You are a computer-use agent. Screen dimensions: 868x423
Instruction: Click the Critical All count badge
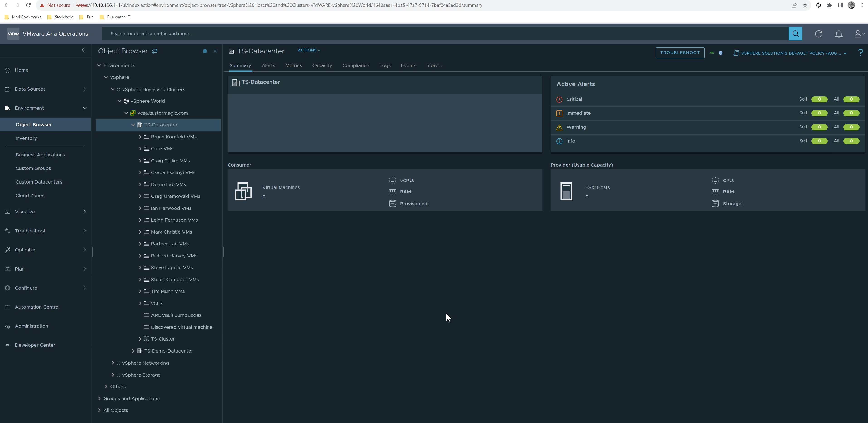point(851,99)
